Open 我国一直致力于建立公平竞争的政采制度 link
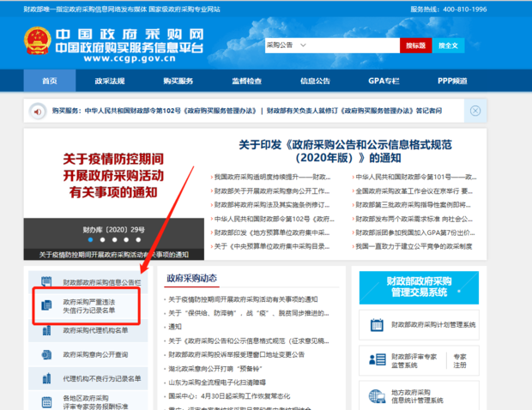Viewport: 532px width, 410px height. tap(414, 246)
